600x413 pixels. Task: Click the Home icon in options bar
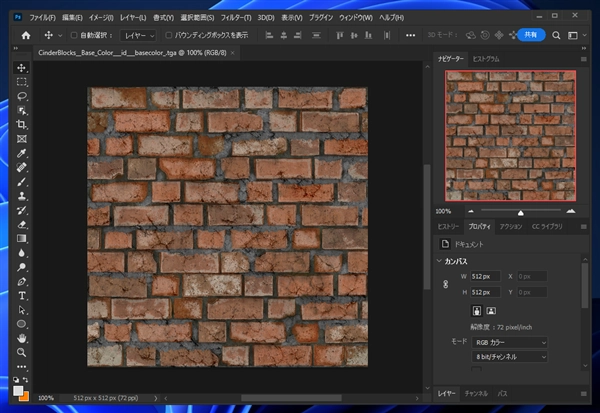(27, 35)
